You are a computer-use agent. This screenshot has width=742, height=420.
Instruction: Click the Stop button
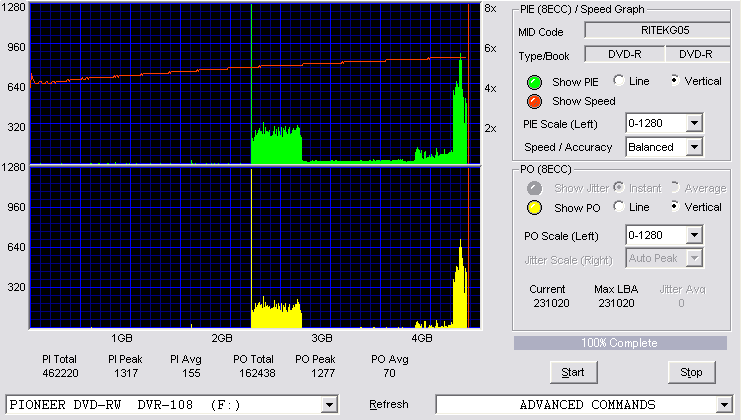(691, 373)
